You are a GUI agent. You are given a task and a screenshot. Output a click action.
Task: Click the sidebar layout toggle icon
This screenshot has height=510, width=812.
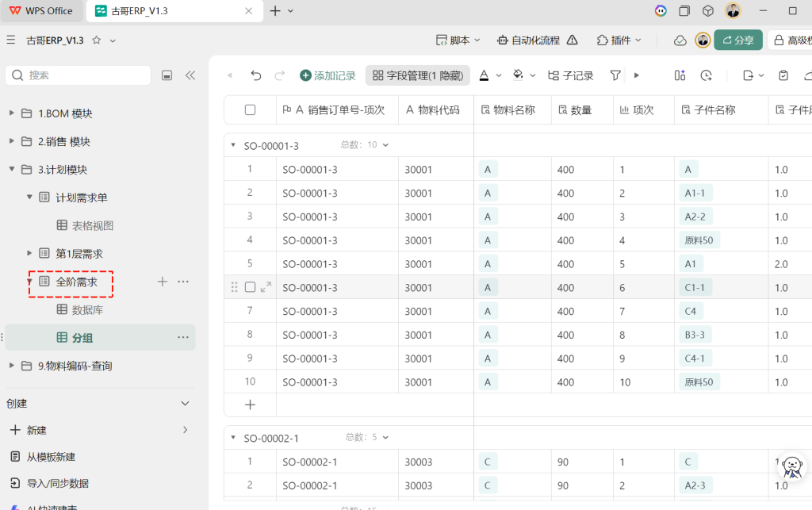point(167,75)
